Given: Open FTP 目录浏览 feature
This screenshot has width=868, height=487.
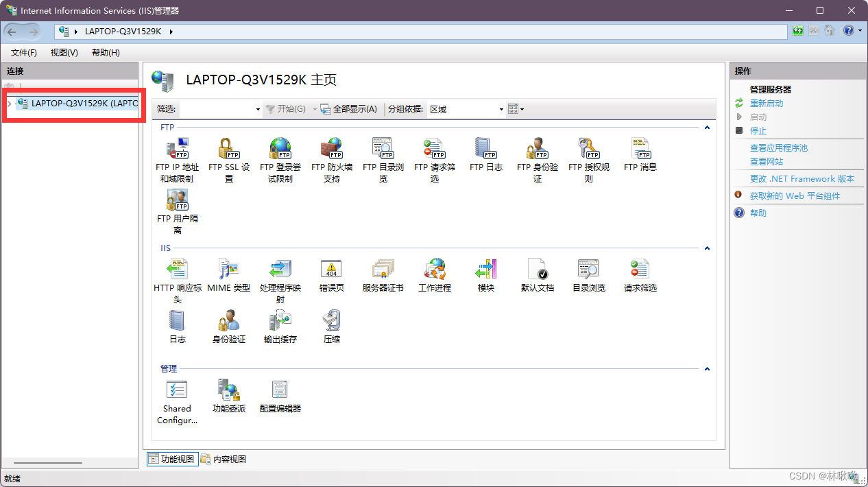Looking at the screenshot, I should click(383, 159).
